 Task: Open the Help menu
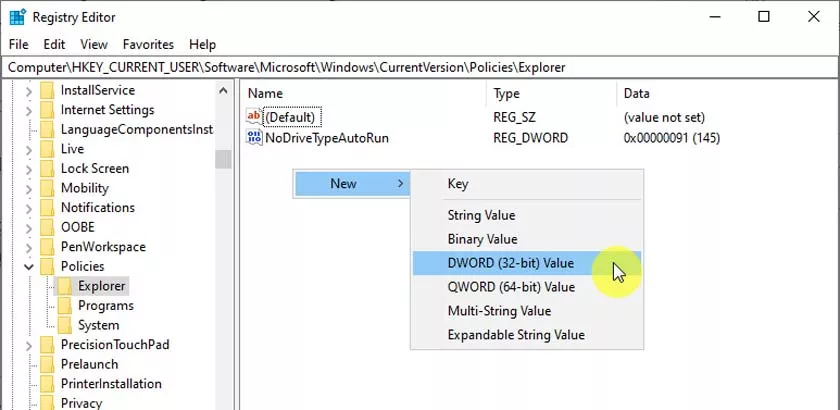(x=202, y=44)
